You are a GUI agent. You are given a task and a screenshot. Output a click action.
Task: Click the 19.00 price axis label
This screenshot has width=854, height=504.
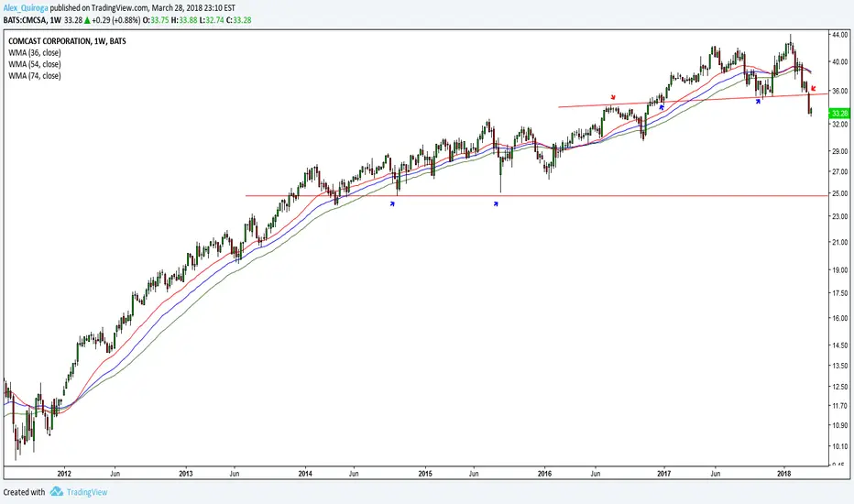coord(839,269)
